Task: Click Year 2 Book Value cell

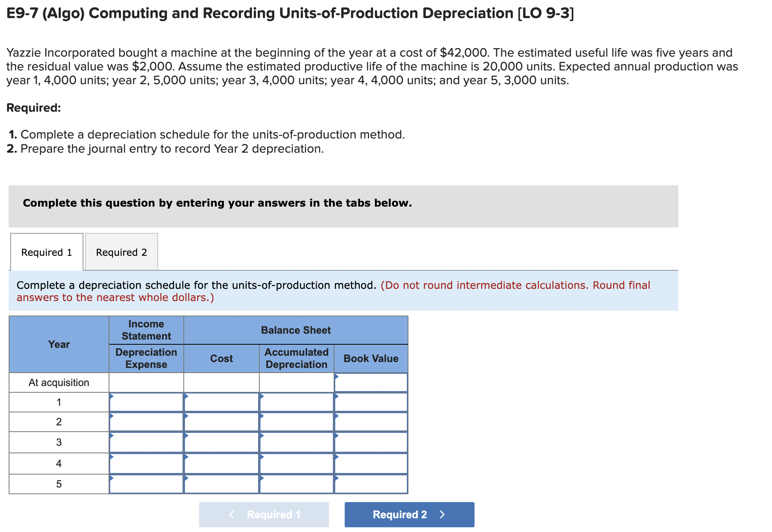Action: click(x=371, y=422)
